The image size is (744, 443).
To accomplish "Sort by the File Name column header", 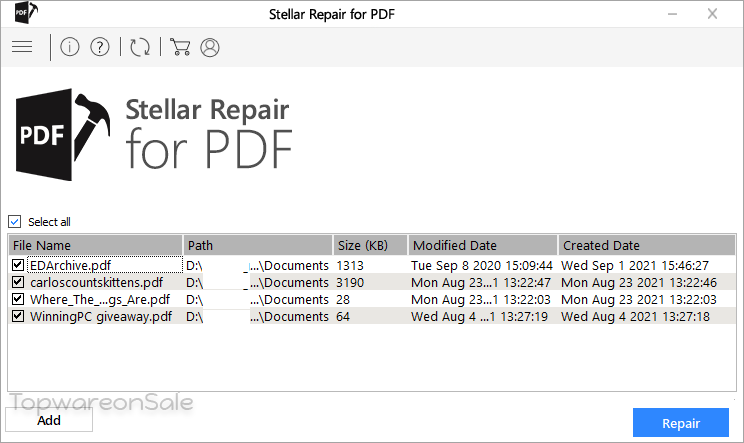I will coord(95,245).
